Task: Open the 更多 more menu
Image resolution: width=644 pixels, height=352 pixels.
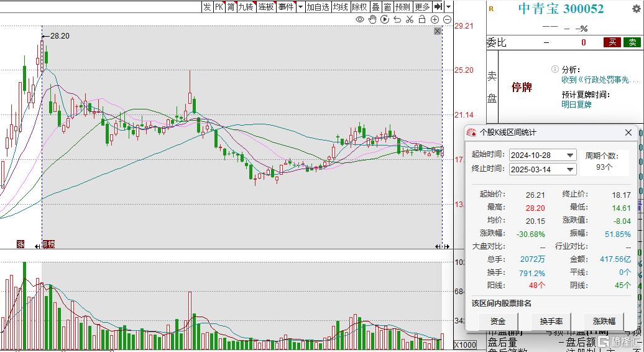Action: coord(422,7)
